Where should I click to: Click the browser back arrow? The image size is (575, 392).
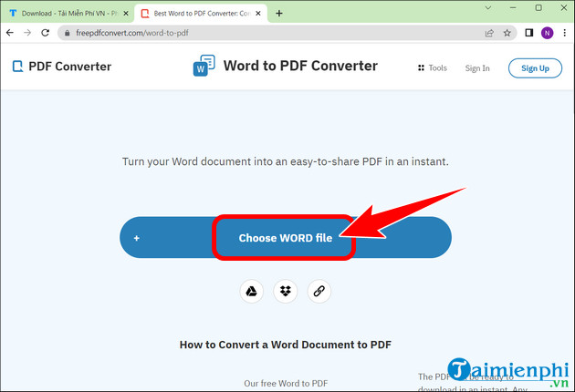click(x=10, y=33)
